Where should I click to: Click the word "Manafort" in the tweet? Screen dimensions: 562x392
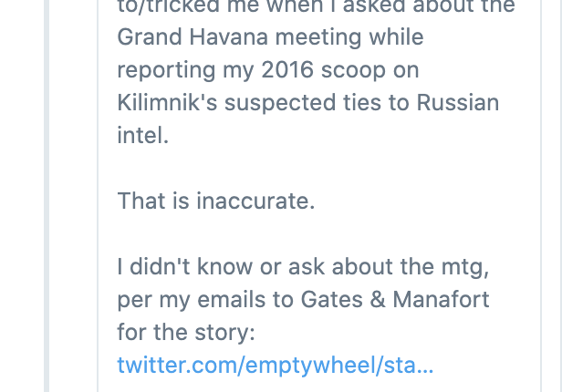point(442,299)
